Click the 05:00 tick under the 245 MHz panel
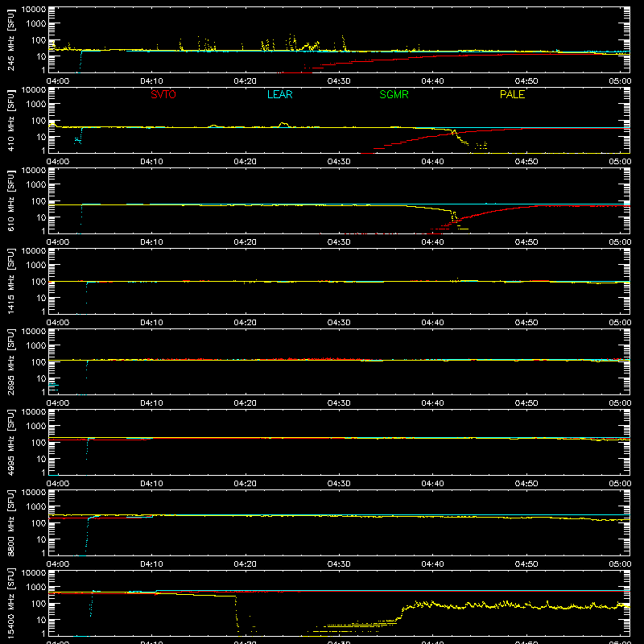The image size is (644, 644). point(620,81)
